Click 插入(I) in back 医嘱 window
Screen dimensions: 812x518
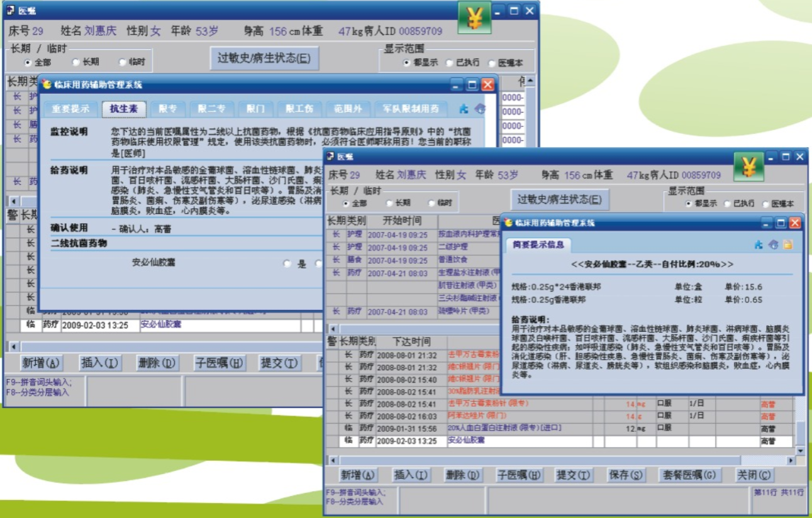(100, 363)
